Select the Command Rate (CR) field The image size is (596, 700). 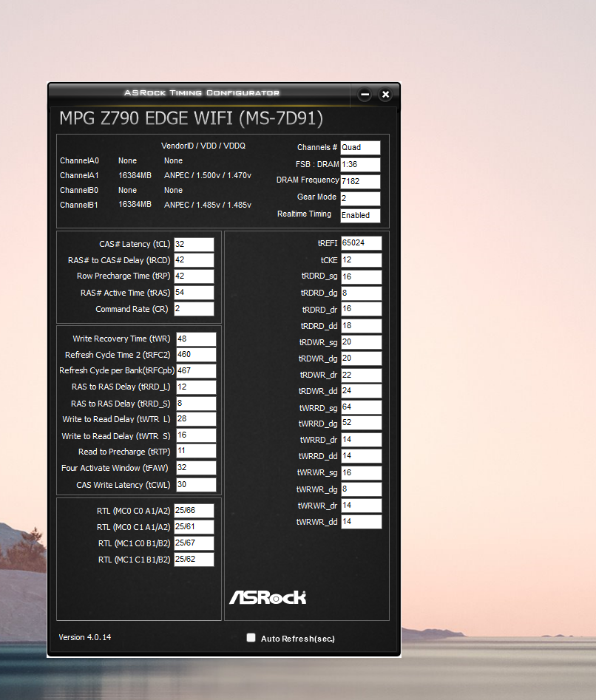pyautogui.click(x=194, y=309)
